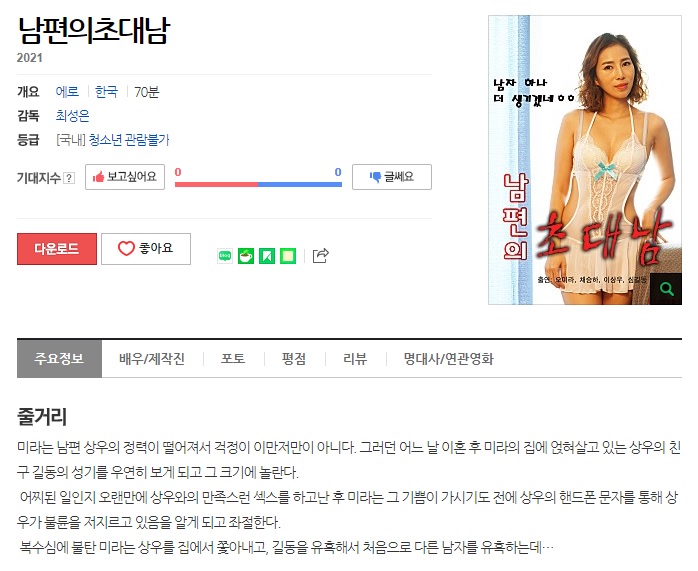The image size is (698, 571).
Task: Toggle the 좋아요 heart button
Action: coord(146,249)
